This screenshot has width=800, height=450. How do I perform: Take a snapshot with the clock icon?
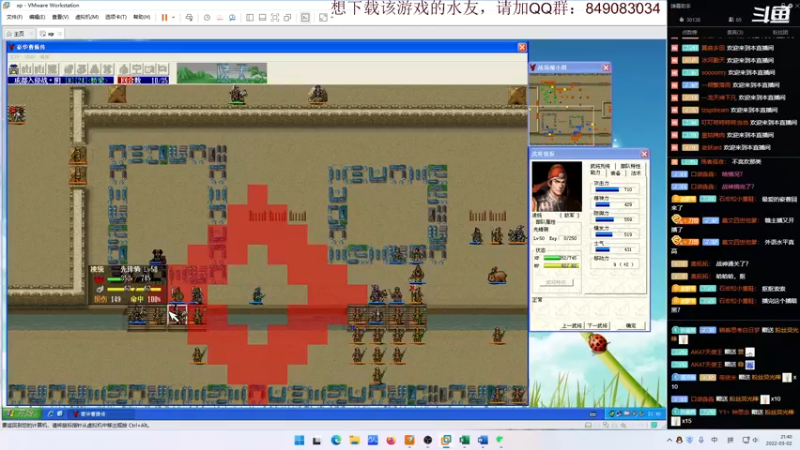207,17
